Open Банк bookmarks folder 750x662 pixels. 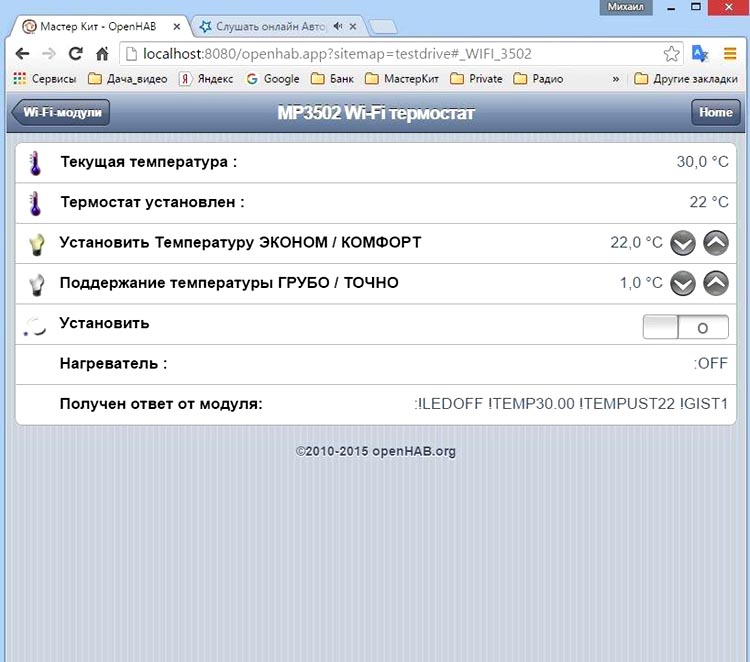[x=332, y=78]
